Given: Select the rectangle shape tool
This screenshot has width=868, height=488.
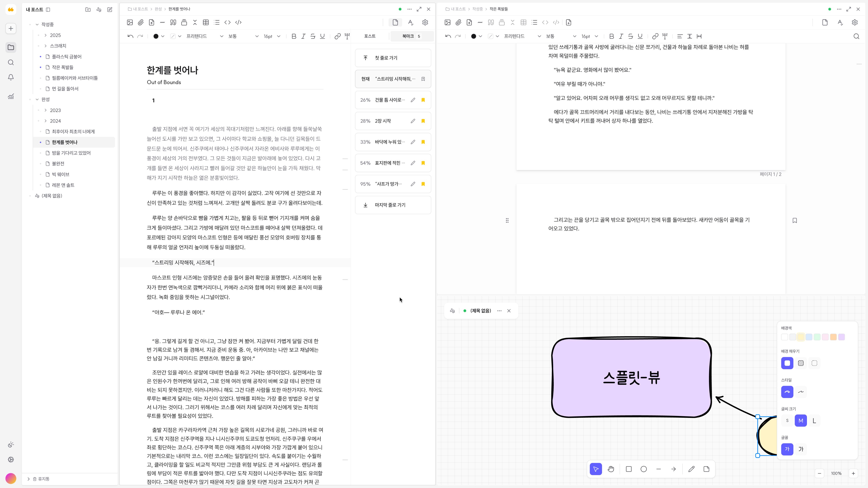Looking at the screenshot, I should [628, 469].
